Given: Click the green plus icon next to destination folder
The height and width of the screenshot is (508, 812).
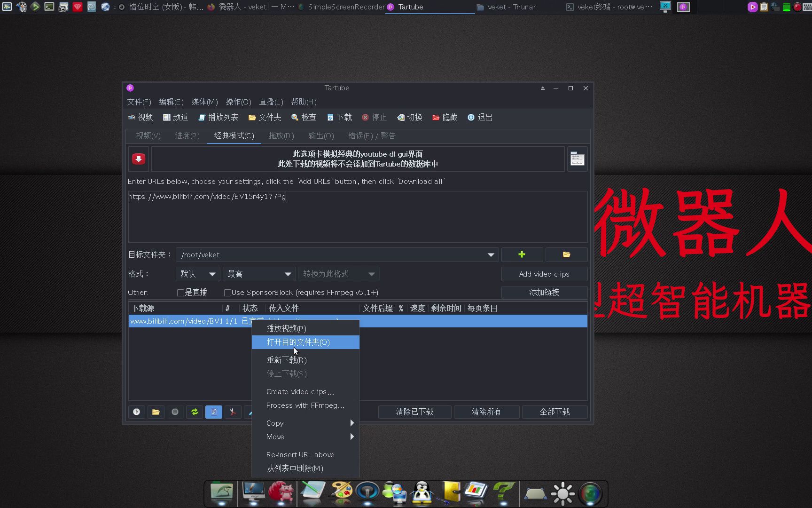Looking at the screenshot, I should [x=522, y=254].
